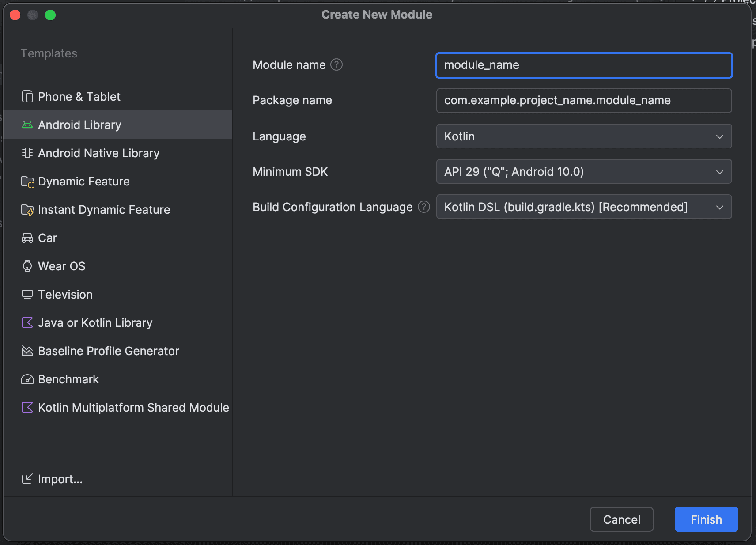Open the Language dropdown
Viewport: 756px width, 545px height.
584,136
